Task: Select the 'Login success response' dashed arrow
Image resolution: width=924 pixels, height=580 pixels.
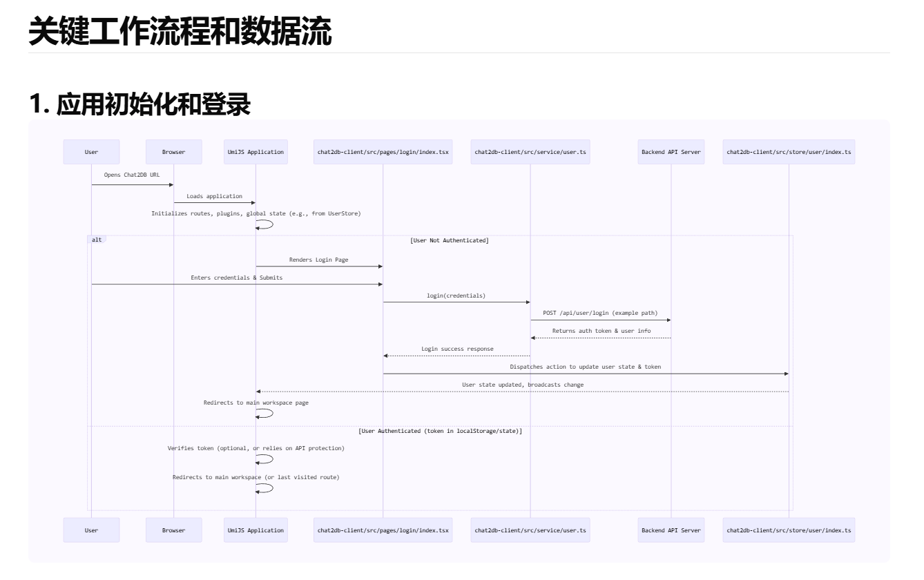Action: pos(456,349)
